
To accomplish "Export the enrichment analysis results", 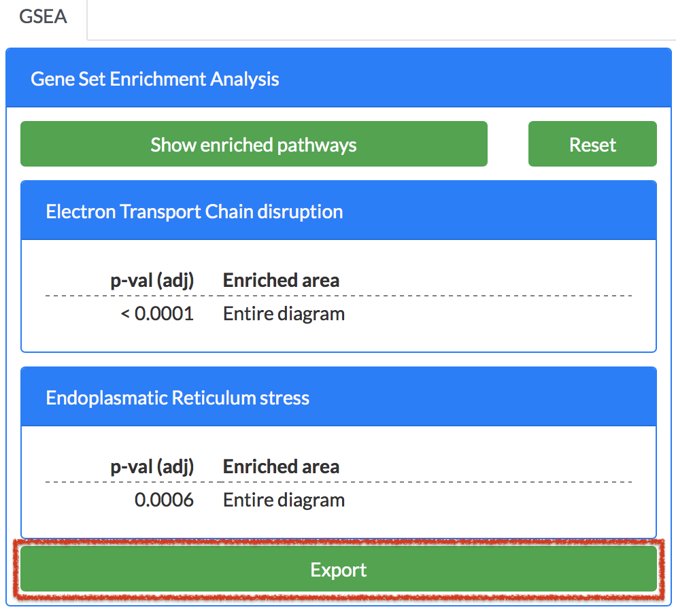I will [x=338, y=570].
